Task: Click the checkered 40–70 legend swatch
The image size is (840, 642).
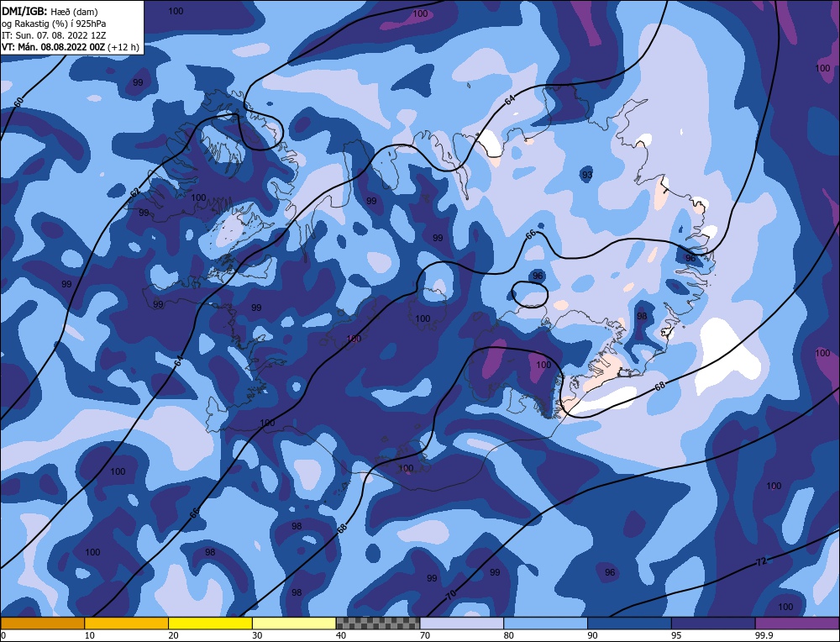Action: tap(378, 624)
